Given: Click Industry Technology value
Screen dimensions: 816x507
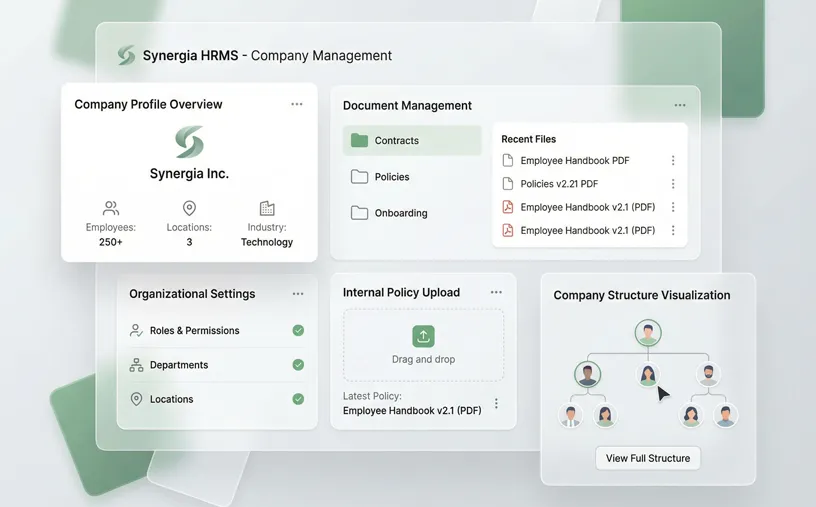Looking at the screenshot, I should pos(267,242).
